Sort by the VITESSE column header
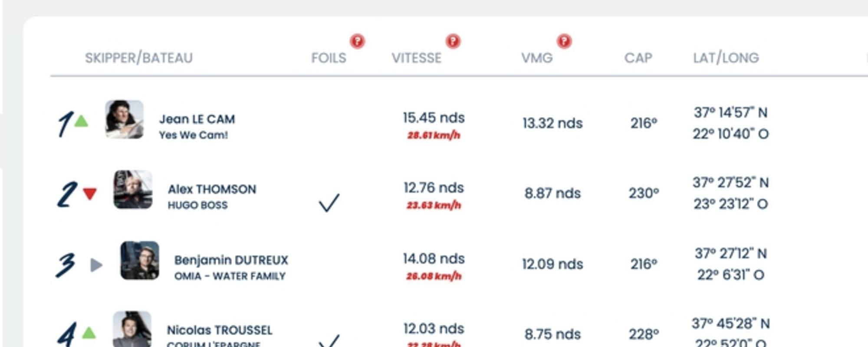The height and width of the screenshot is (347, 868). (x=416, y=58)
